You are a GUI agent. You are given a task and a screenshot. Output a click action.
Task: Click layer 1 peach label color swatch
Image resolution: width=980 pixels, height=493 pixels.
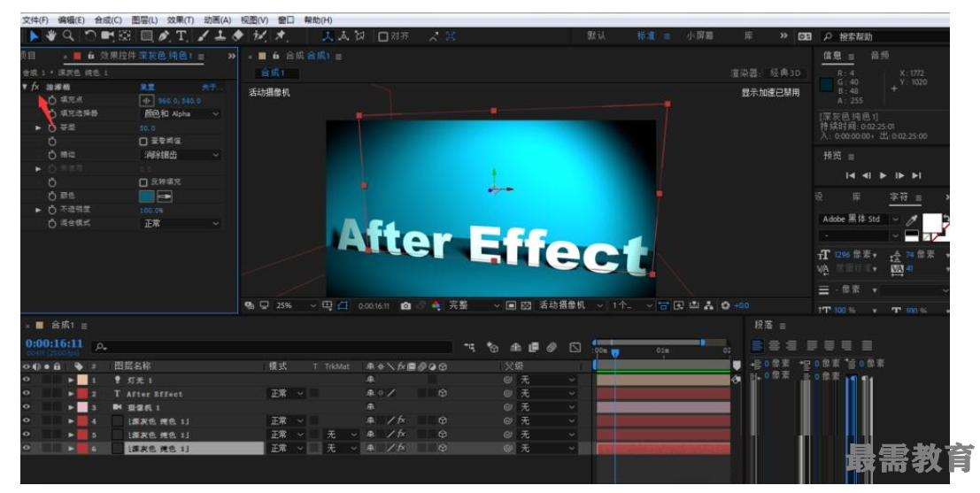[x=81, y=380]
